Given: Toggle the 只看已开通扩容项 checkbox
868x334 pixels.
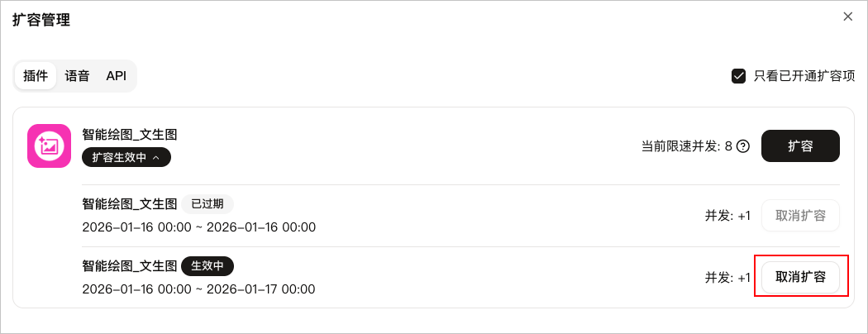Looking at the screenshot, I should tap(739, 76).
